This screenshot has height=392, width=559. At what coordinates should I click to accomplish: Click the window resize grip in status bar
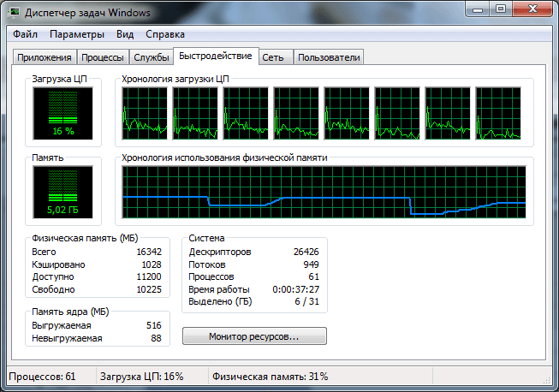[546, 379]
